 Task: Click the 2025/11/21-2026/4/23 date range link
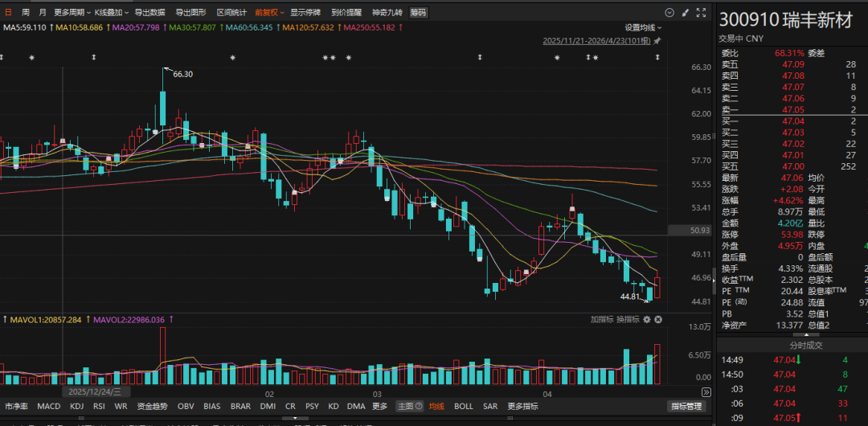click(596, 41)
